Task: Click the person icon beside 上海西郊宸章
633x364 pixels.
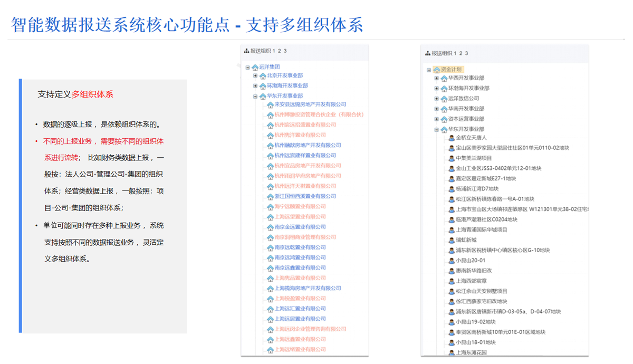Action: tap(452, 282)
